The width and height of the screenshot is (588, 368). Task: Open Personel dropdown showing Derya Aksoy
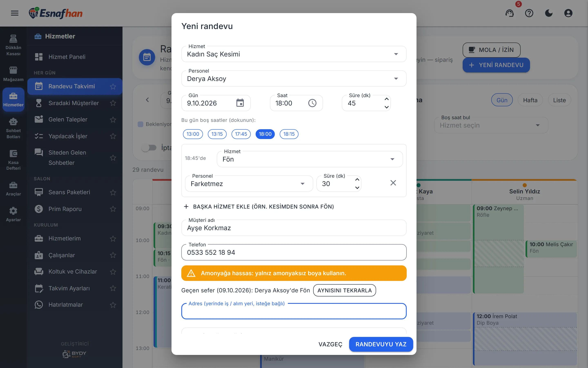click(x=294, y=79)
